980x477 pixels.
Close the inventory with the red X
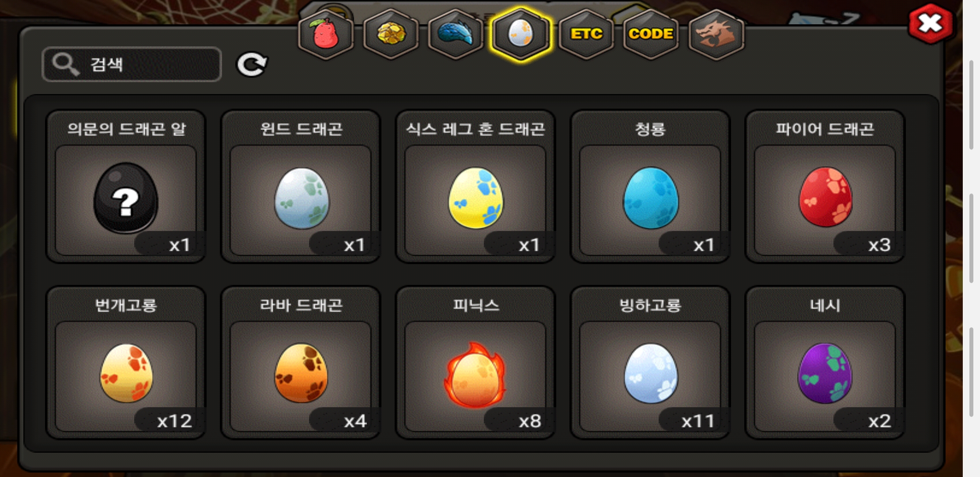(930, 23)
